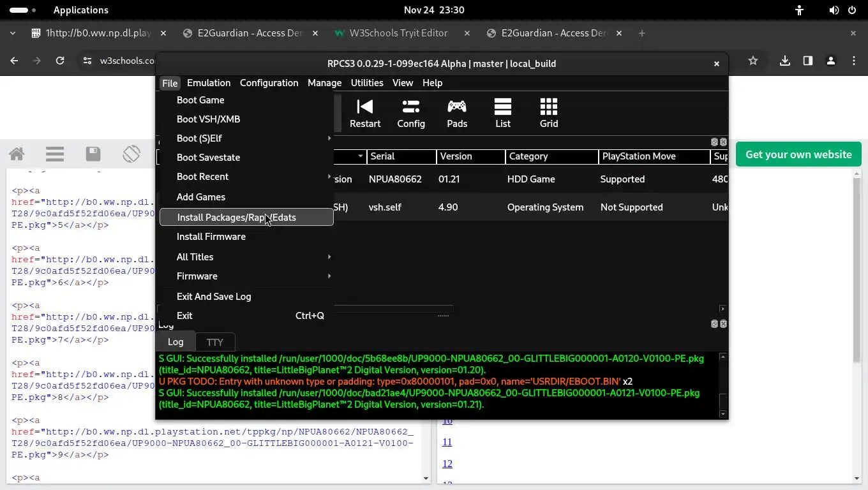
Task: Choose Exit menu entry
Action: tap(246, 316)
